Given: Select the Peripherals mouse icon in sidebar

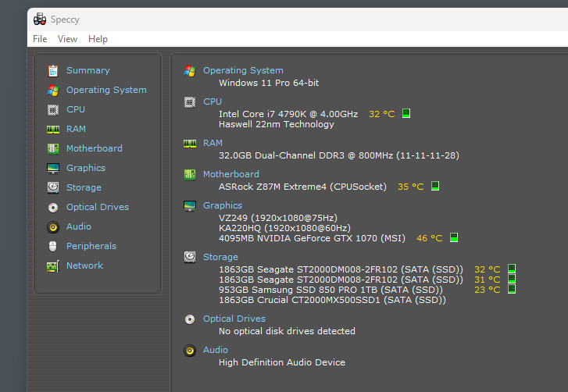Looking at the screenshot, I should pyautogui.click(x=53, y=246).
